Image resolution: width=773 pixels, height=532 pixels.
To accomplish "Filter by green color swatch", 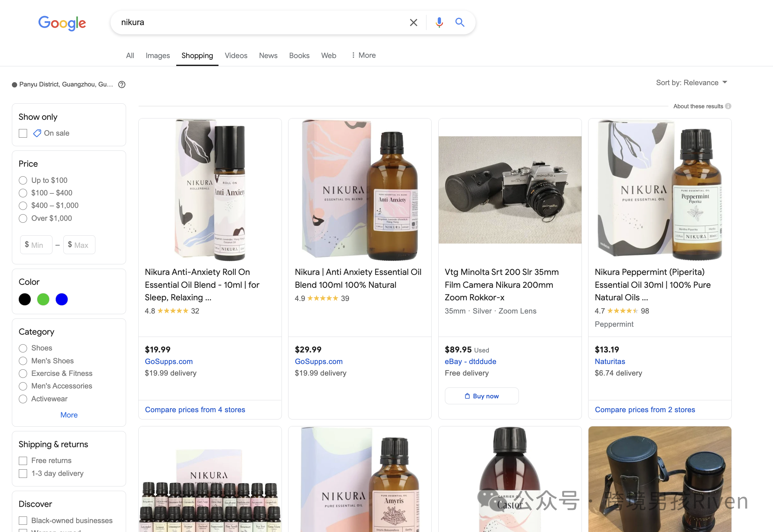I will pyautogui.click(x=43, y=299).
